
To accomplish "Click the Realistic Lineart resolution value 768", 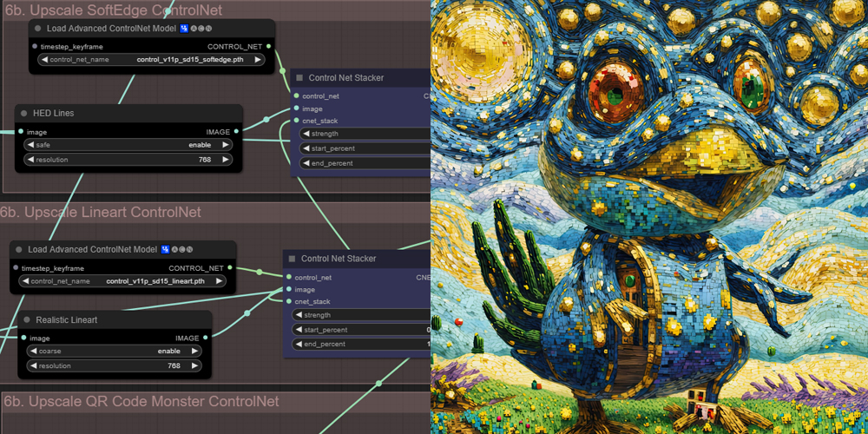I will (x=174, y=365).
